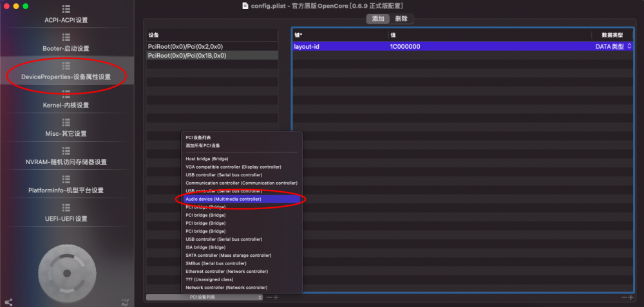Open the PCI设备列表 popup button
644x307 pixels.
(205, 297)
